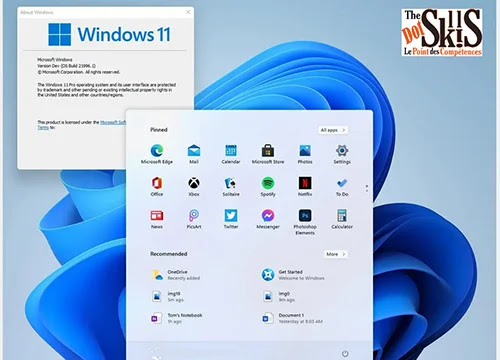500x360 pixels.
Task: Launch the Calendar app
Action: click(x=231, y=154)
